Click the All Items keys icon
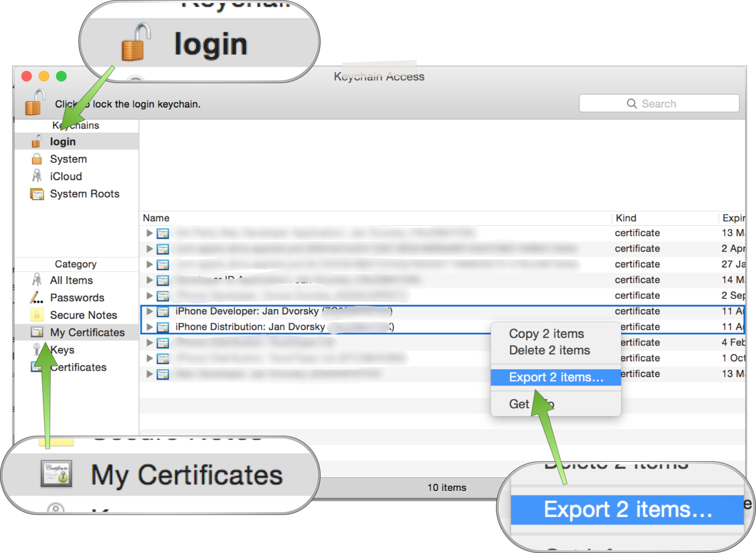This screenshot has height=553, width=756. pos(37,280)
